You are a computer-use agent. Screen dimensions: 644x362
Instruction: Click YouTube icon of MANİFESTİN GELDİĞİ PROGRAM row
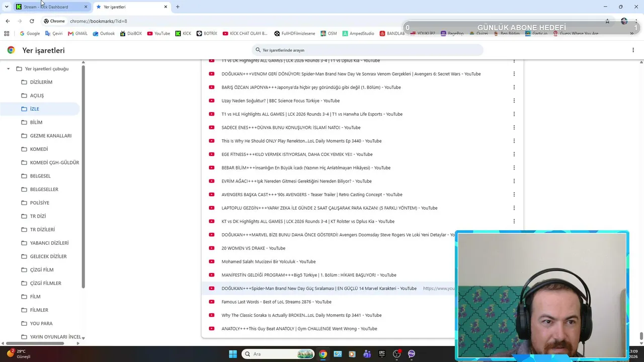pos(211,275)
